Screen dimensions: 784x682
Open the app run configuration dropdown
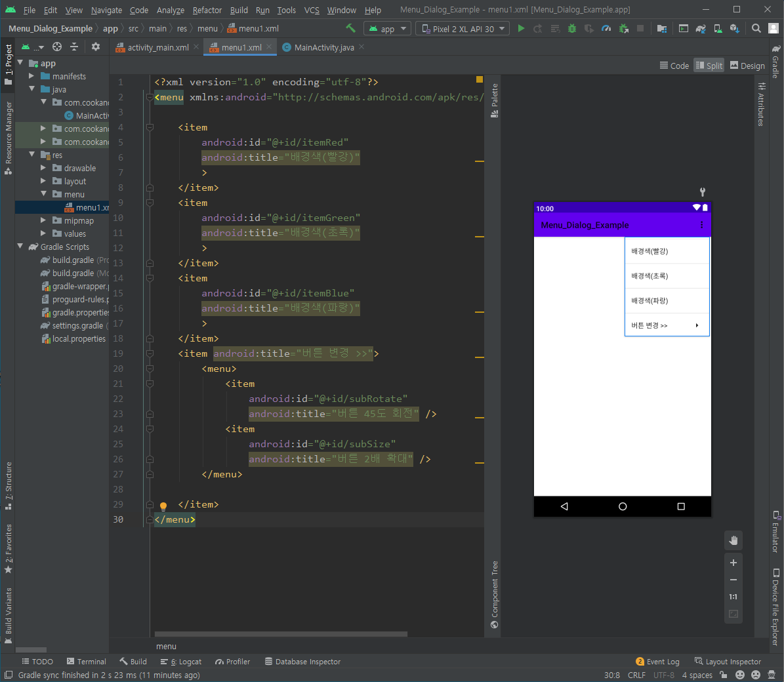(387, 29)
